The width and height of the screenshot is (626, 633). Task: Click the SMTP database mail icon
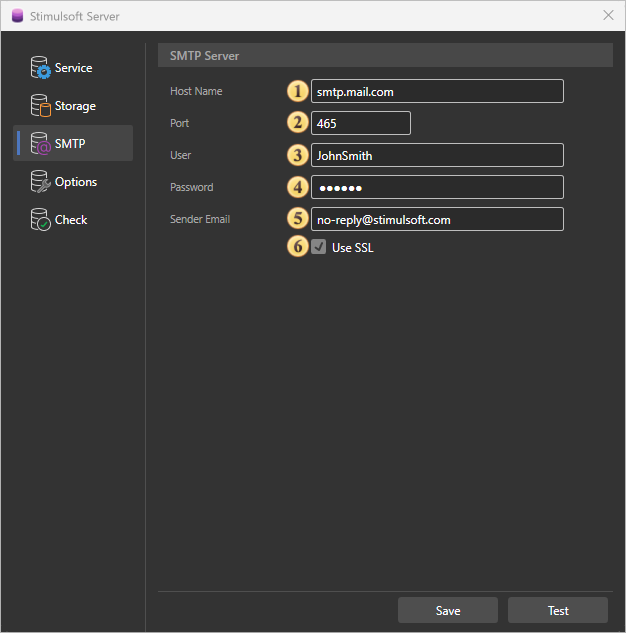(40, 144)
